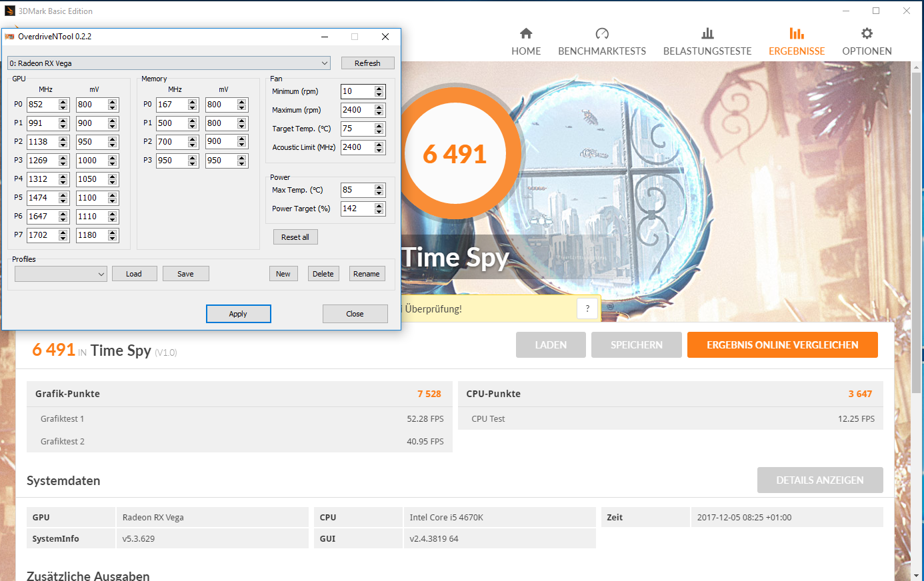Image resolution: width=924 pixels, height=581 pixels.
Task: Click the 3DMark vertical scrollbar down arrow
Action: (x=917, y=575)
